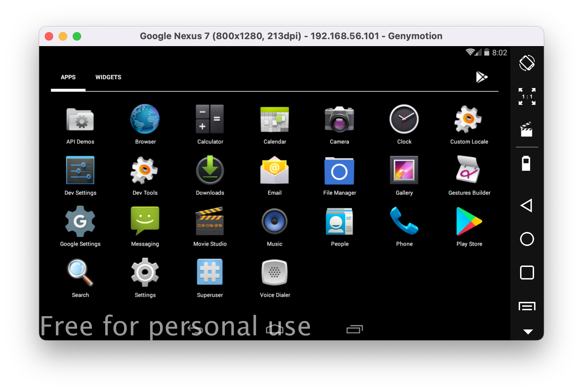Open the Genymotion screen capture tool
583x392 pixels.
527,129
